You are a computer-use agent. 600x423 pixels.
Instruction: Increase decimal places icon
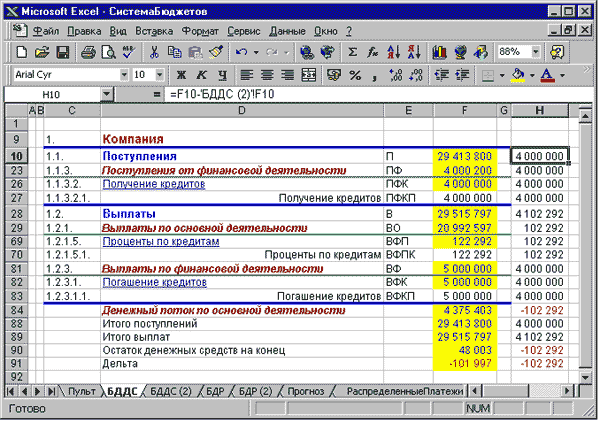point(396,75)
